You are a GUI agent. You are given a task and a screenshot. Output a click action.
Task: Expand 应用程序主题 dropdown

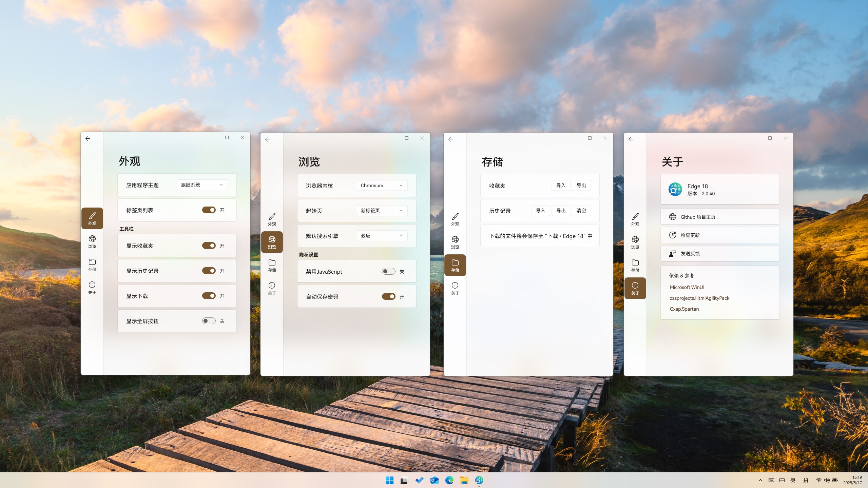[x=202, y=185]
